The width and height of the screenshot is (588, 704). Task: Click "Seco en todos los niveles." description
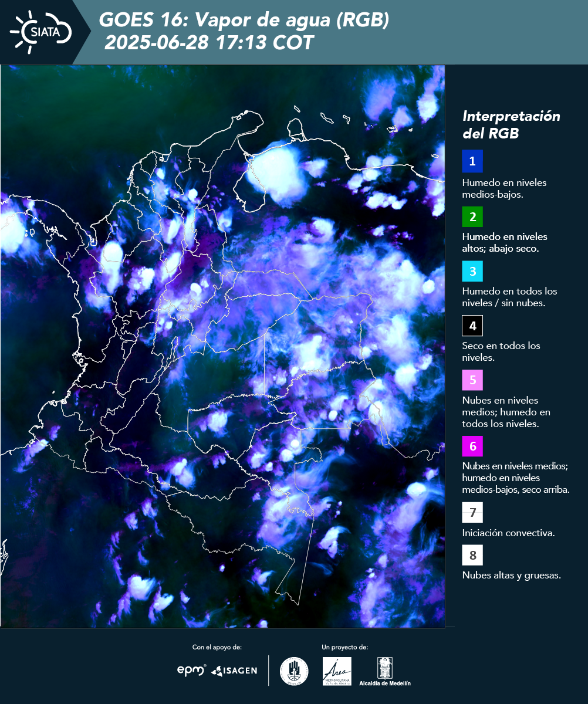501,351
